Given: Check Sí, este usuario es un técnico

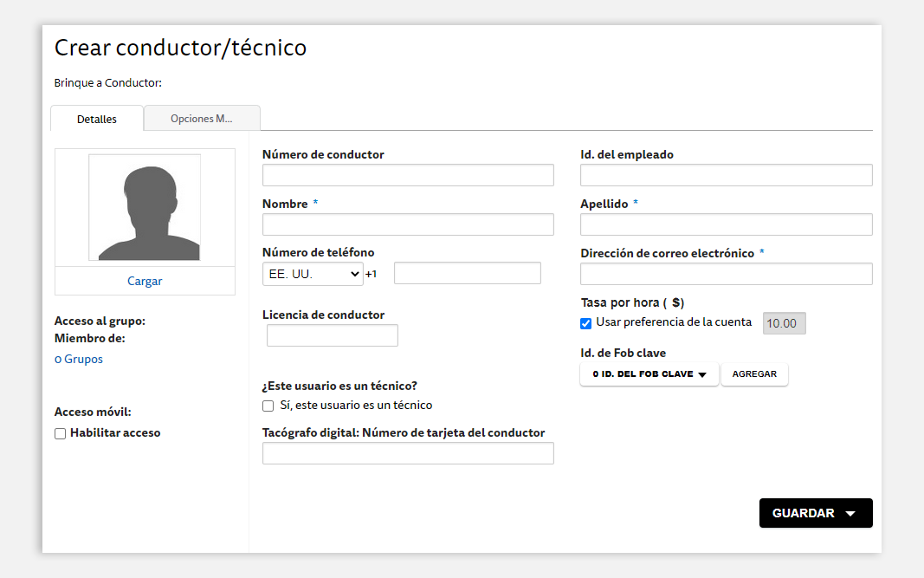Looking at the screenshot, I should (x=268, y=406).
